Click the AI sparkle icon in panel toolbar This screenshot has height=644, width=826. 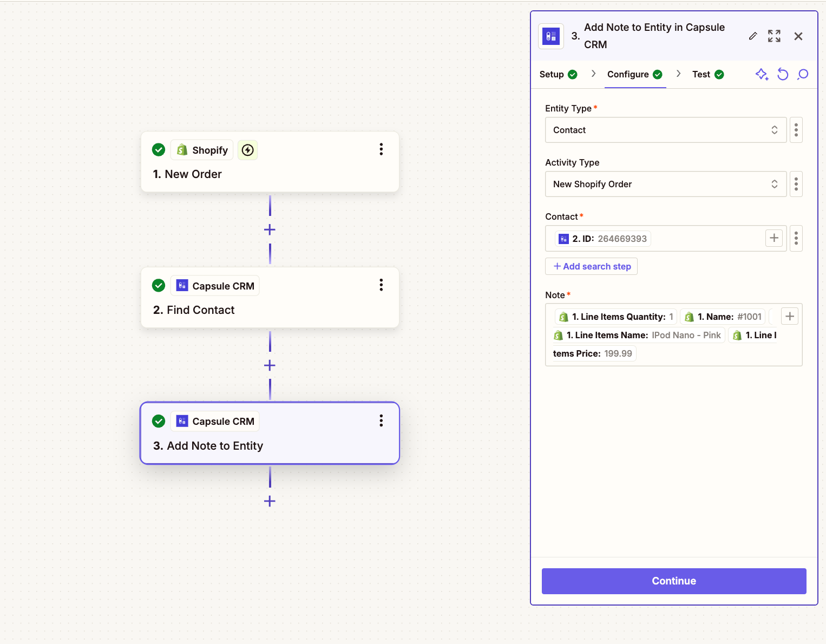pyautogui.click(x=762, y=75)
